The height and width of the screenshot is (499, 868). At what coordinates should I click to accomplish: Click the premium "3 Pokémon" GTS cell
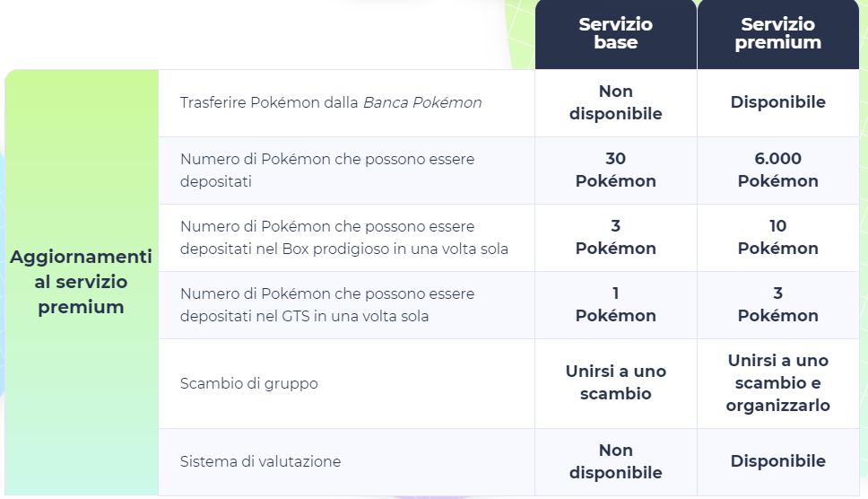pos(777,304)
